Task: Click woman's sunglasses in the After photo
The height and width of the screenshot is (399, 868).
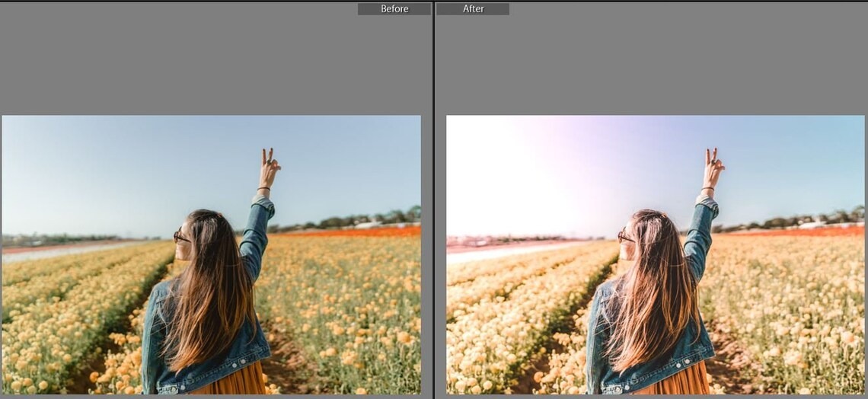Action: (624, 238)
